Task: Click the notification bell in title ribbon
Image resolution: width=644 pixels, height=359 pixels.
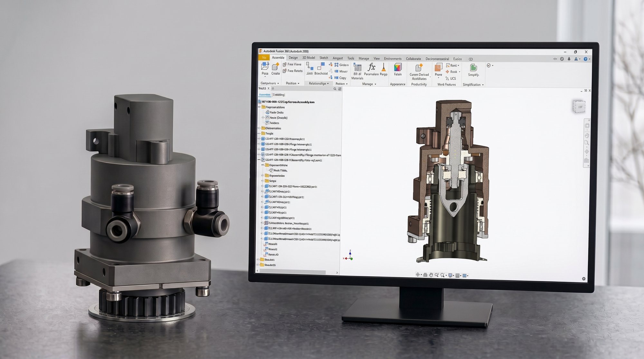Action: tap(569, 59)
